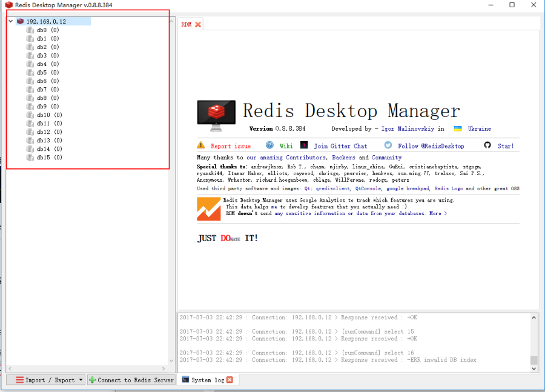545x392 pixels.
Task: Close the RDM tab
Action: [x=198, y=24]
